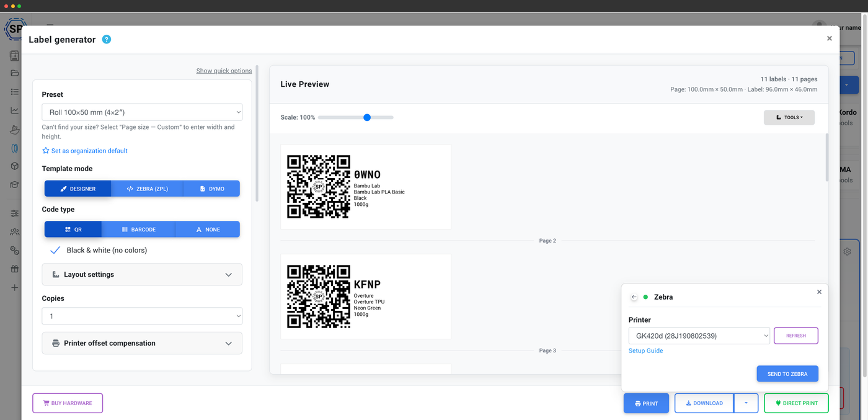
Task: Click the 'Page 2' divider label
Action: tap(547, 241)
